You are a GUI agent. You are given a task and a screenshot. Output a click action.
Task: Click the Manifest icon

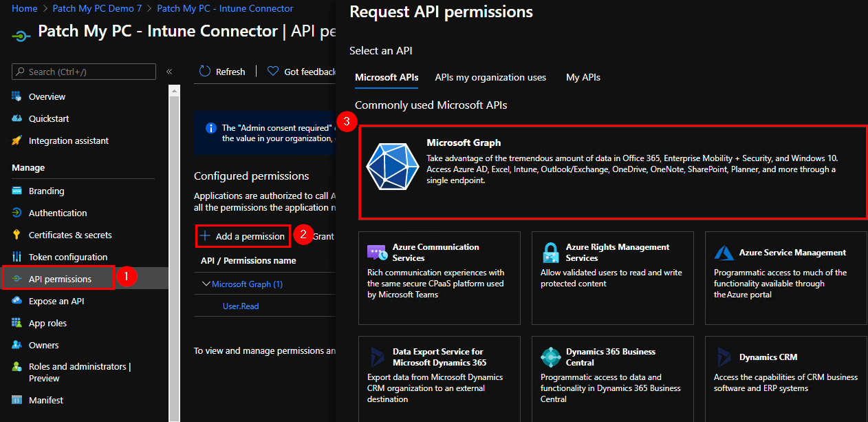click(x=17, y=400)
